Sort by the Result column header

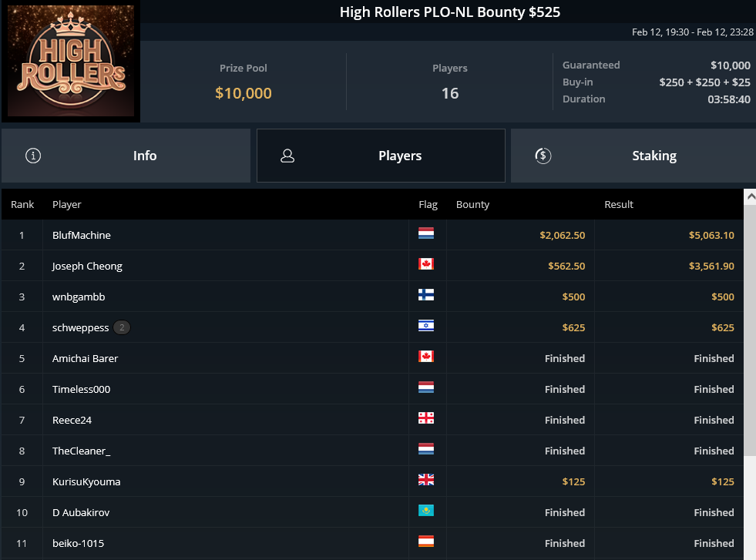(x=619, y=204)
